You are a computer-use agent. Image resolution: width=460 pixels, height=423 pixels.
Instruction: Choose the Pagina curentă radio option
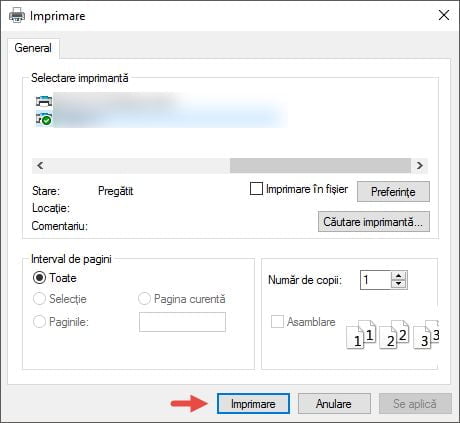point(144,299)
